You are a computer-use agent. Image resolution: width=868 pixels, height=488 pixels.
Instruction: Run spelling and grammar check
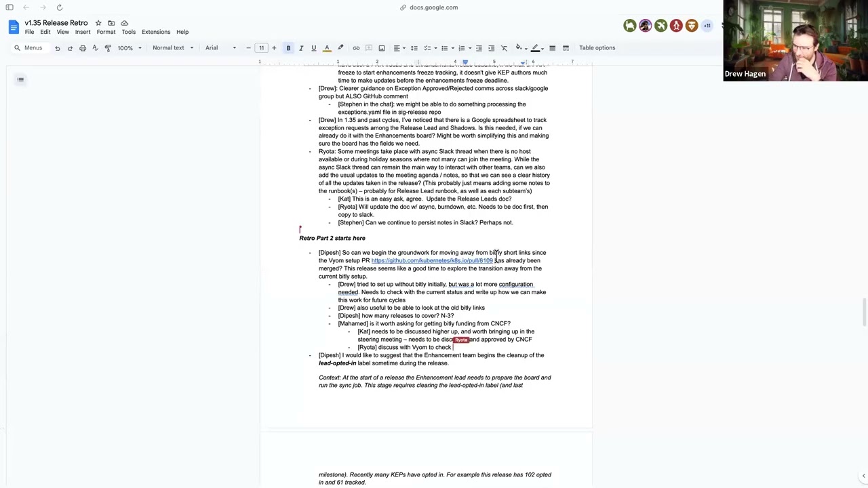[95, 48]
